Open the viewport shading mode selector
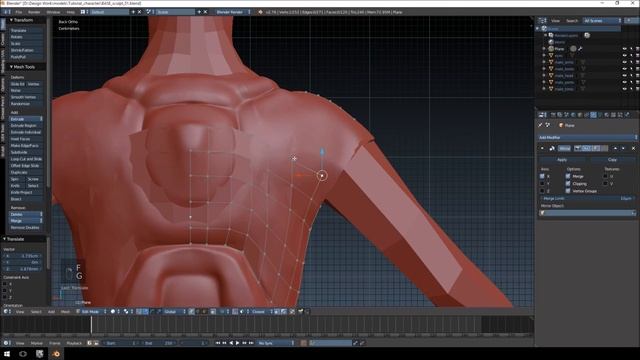 pyautogui.click(x=114, y=311)
